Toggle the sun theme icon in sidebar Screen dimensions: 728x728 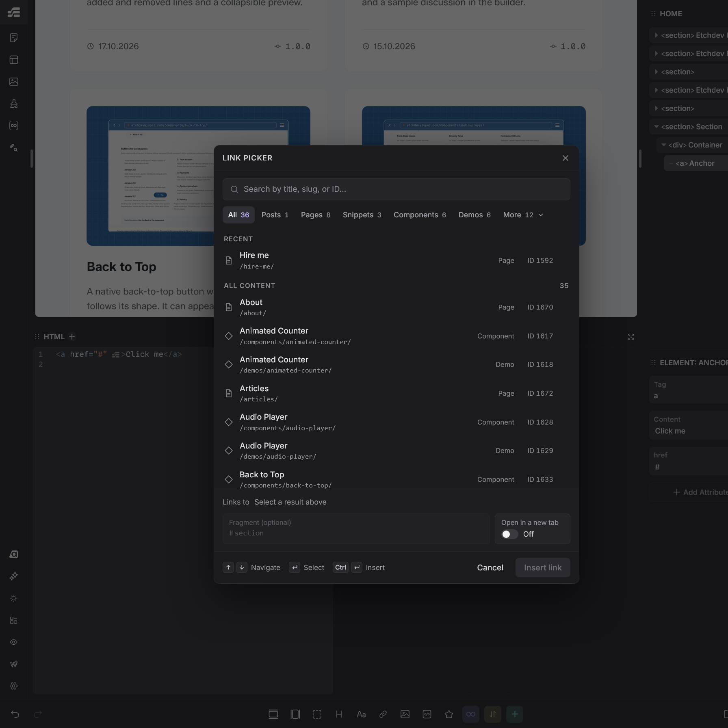(x=14, y=598)
